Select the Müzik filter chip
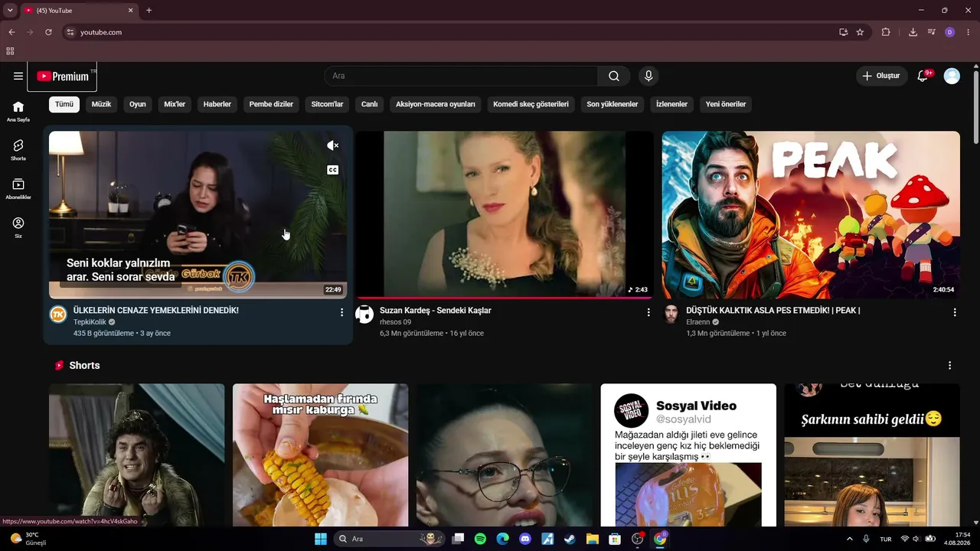The height and width of the screenshot is (551, 980). click(x=101, y=104)
